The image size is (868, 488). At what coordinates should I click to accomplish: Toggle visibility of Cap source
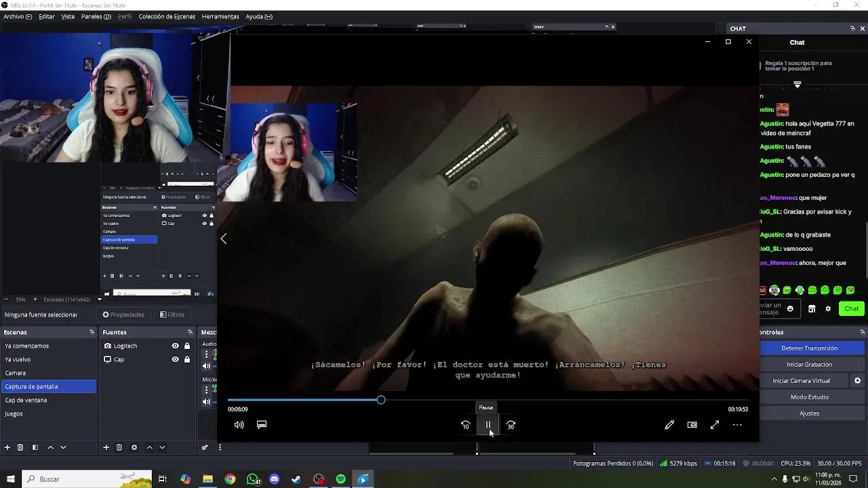175,359
